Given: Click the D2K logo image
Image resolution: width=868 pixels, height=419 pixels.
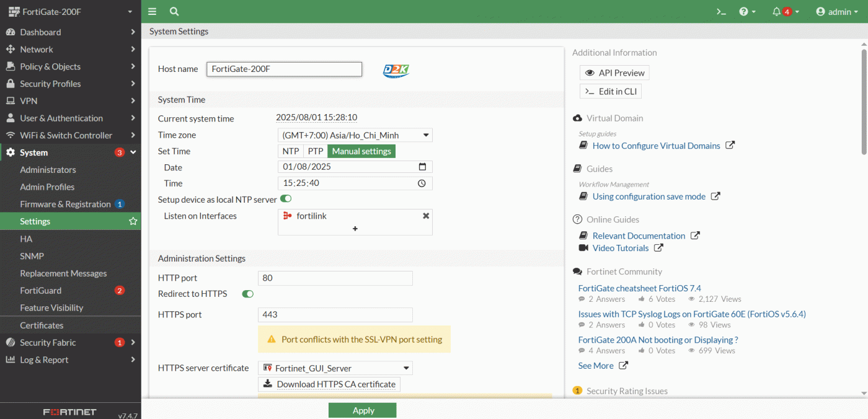Looking at the screenshot, I should pyautogui.click(x=396, y=70).
